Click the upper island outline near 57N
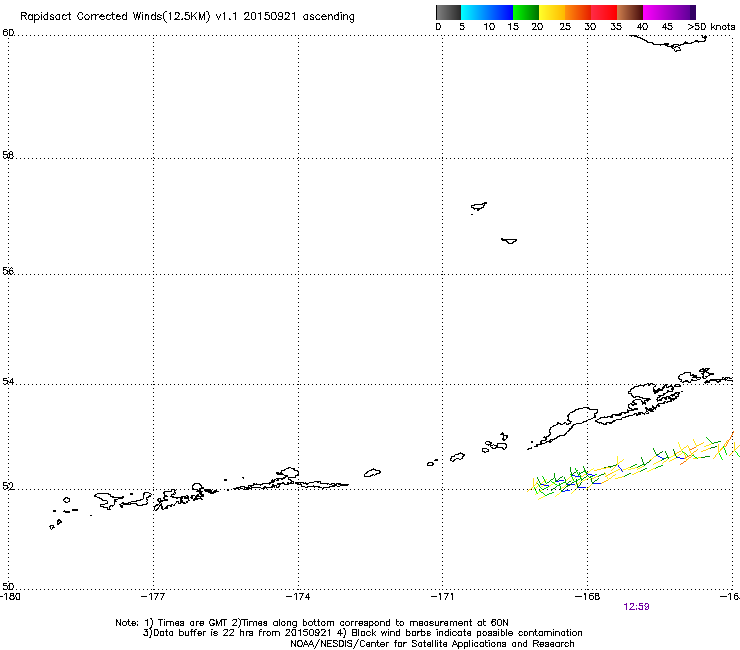 (x=479, y=207)
